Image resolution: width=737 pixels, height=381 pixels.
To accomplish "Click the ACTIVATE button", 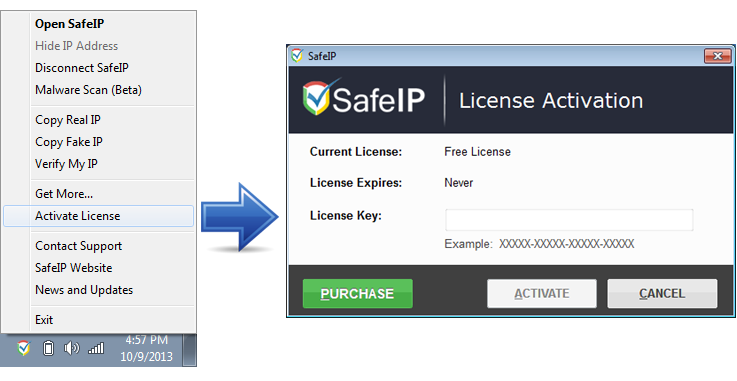I will tap(542, 294).
